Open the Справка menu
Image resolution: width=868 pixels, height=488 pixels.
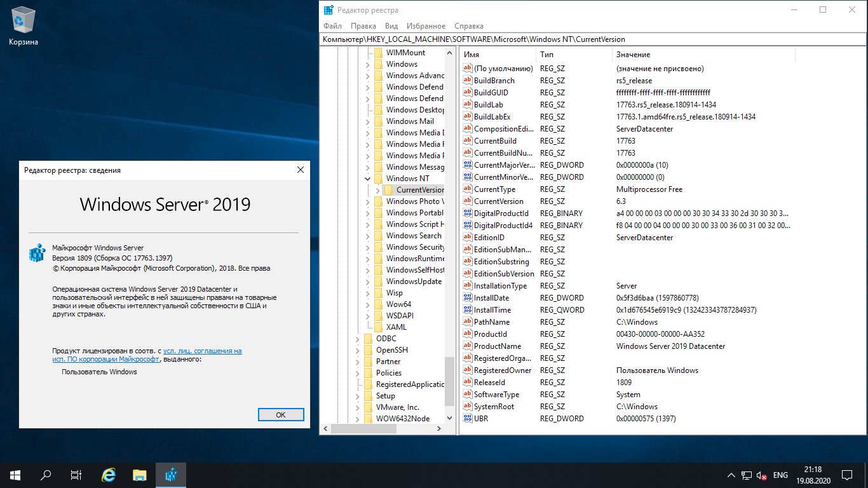pyautogui.click(x=469, y=26)
